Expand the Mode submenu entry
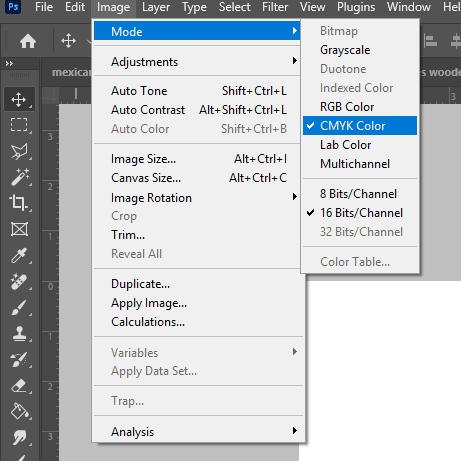The width and height of the screenshot is (461, 461). pos(197,31)
